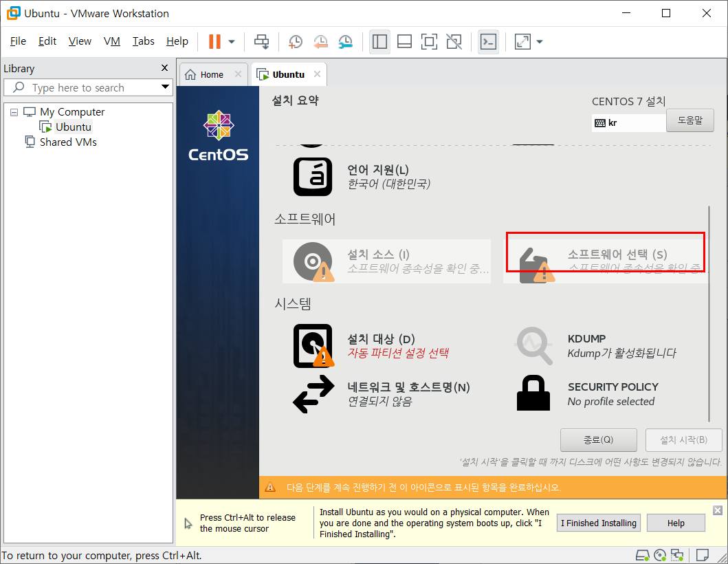Image resolution: width=728 pixels, height=564 pixels.
Task: Click the 설치 시작(B) begin install button
Action: click(683, 440)
